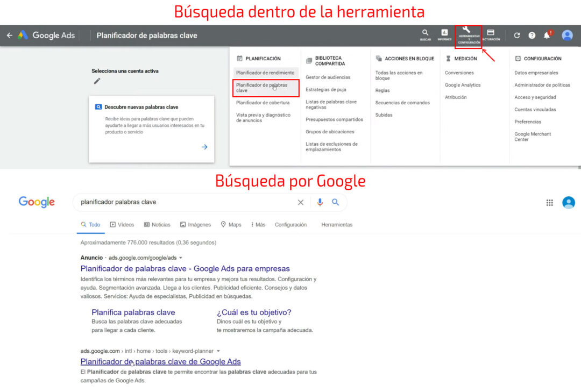Open the Informes reports icon

pos(444,34)
